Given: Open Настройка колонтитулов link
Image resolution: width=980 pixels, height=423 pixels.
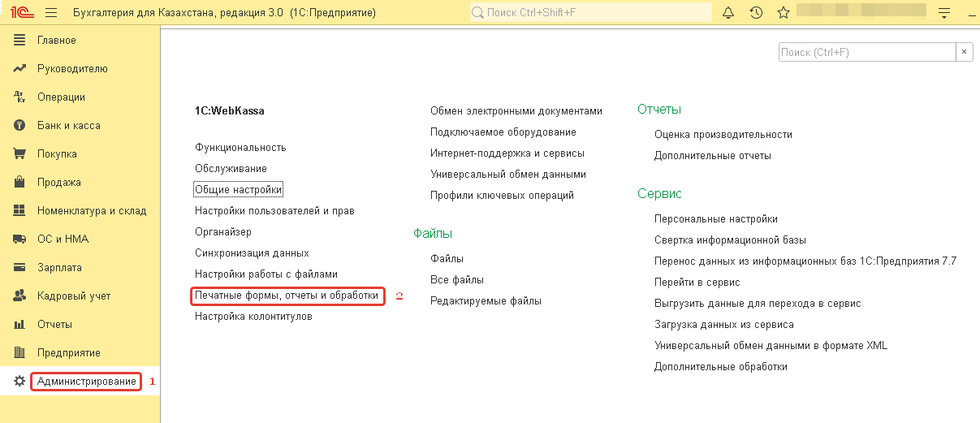Looking at the screenshot, I should pos(253,317).
